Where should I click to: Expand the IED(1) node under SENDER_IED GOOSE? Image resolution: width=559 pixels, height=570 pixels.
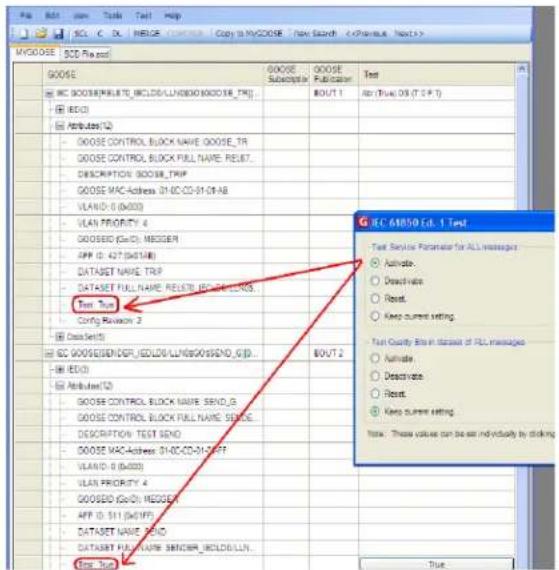[60, 369]
